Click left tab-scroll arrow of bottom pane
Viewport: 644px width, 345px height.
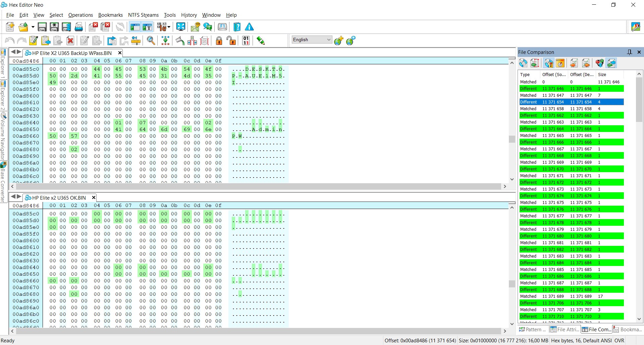[x=13, y=197]
